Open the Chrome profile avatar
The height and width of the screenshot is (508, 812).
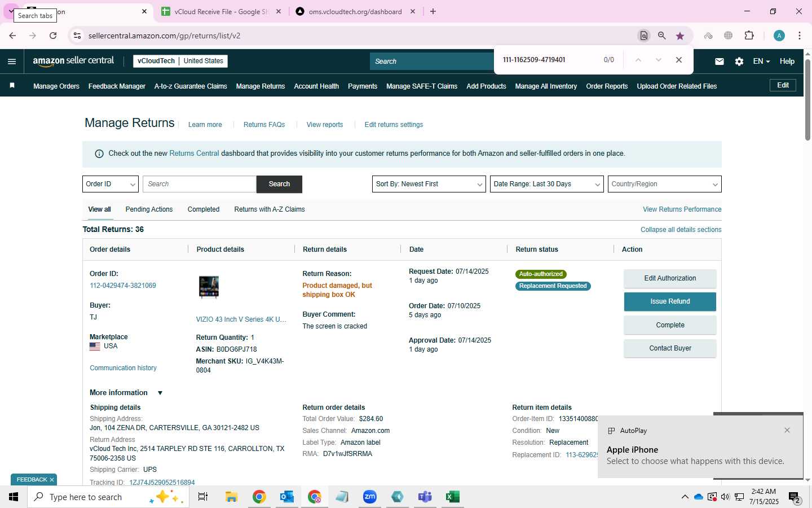pos(779,36)
